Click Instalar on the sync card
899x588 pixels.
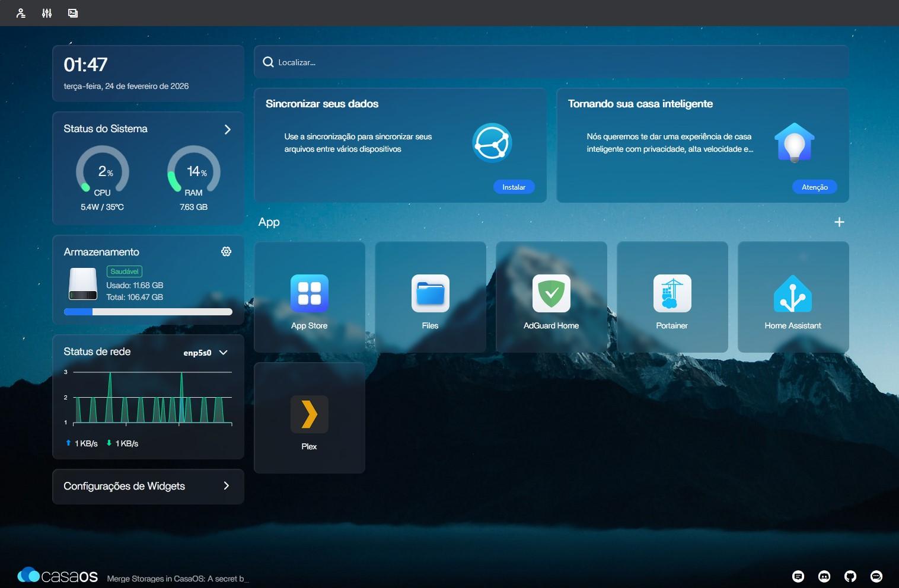[514, 187]
